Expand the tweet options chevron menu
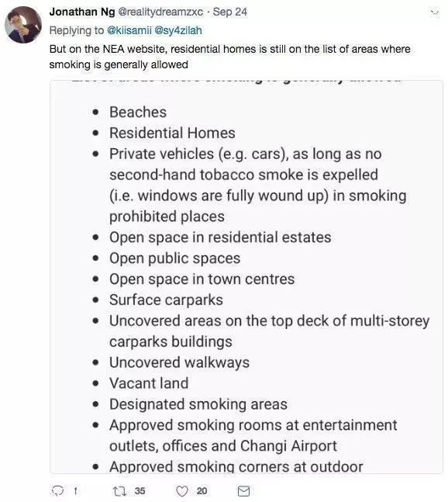448x502 pixels. click(435, 12)
